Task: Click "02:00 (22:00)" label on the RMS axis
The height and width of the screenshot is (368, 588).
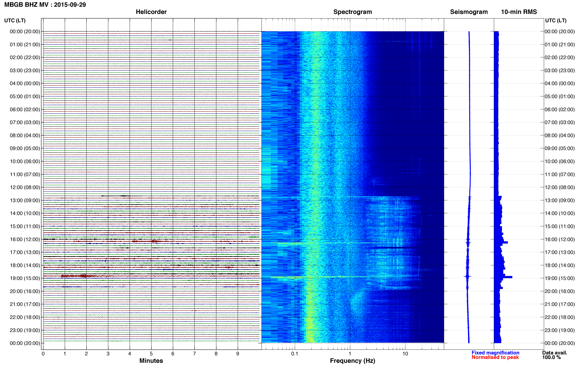Action: pos(560,57)
